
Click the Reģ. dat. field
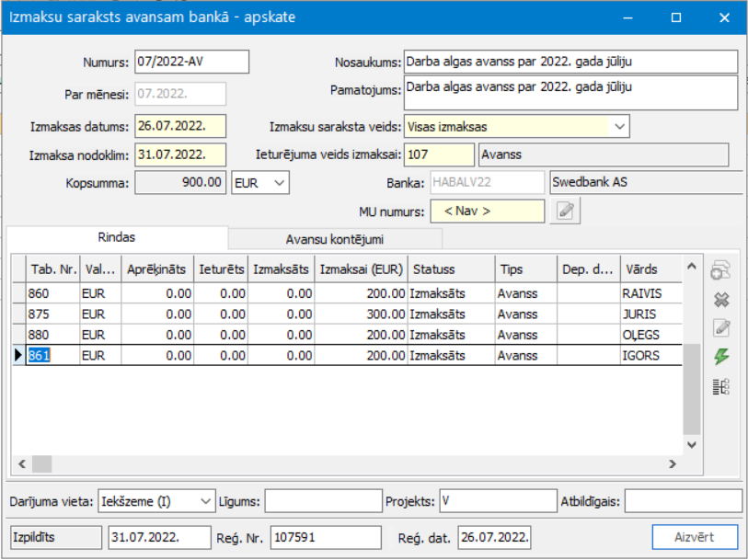[494, 538]
